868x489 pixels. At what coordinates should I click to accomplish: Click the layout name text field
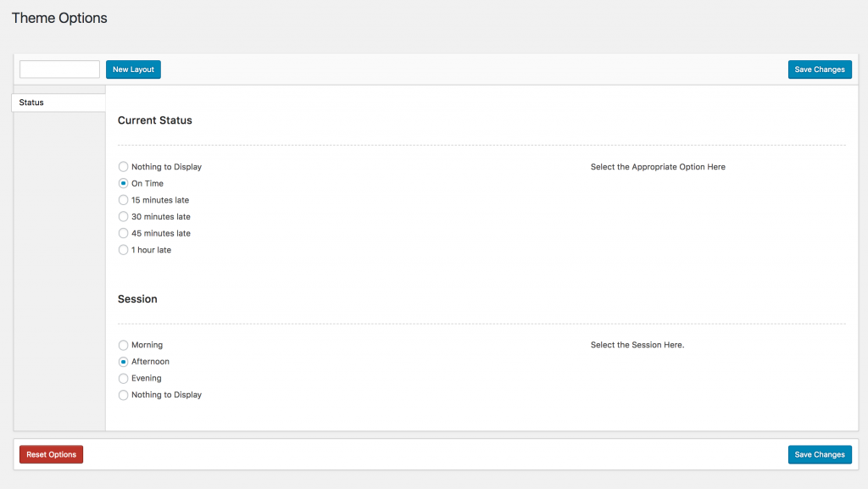pyautogui.click(x=59, y=69)
